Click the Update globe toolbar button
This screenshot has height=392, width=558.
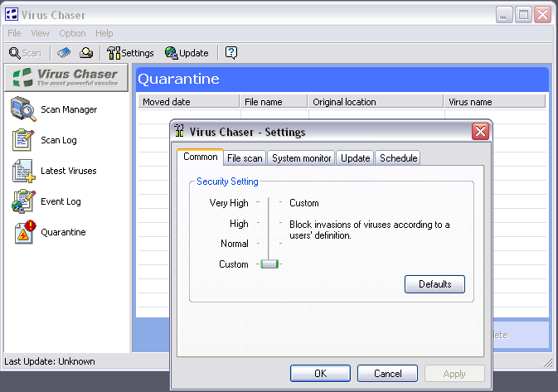tap(187, 53)
